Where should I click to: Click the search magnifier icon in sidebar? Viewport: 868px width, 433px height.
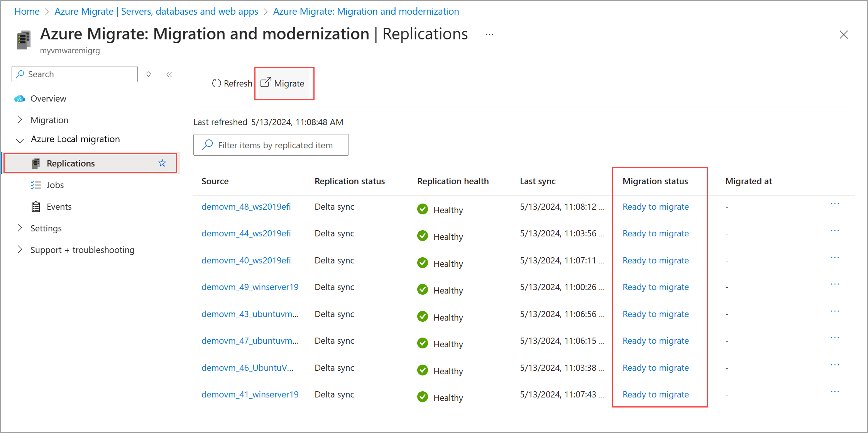pyautogui.click(x=21, y=74)
